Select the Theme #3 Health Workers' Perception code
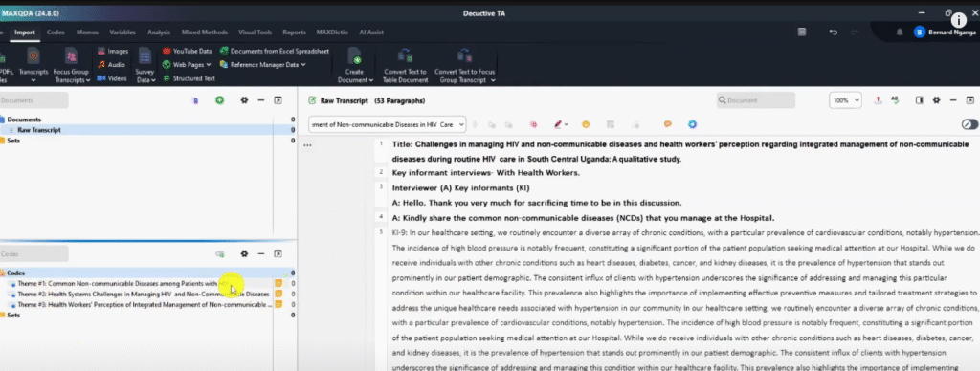 145,304
